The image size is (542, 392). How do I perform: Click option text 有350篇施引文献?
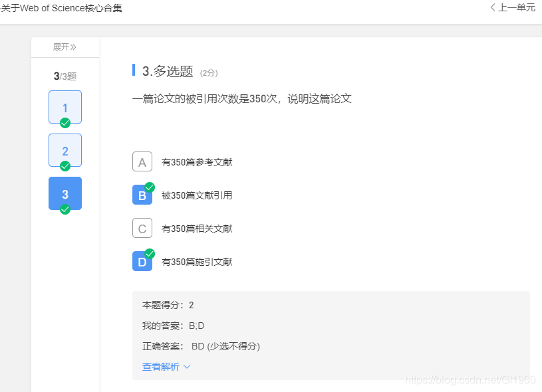pyautogui.click(x=197, y=262)
